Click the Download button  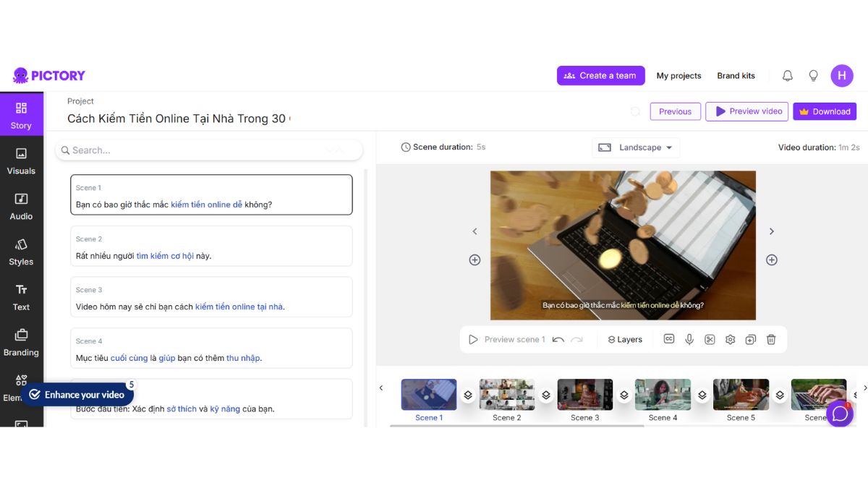[825, 111]
